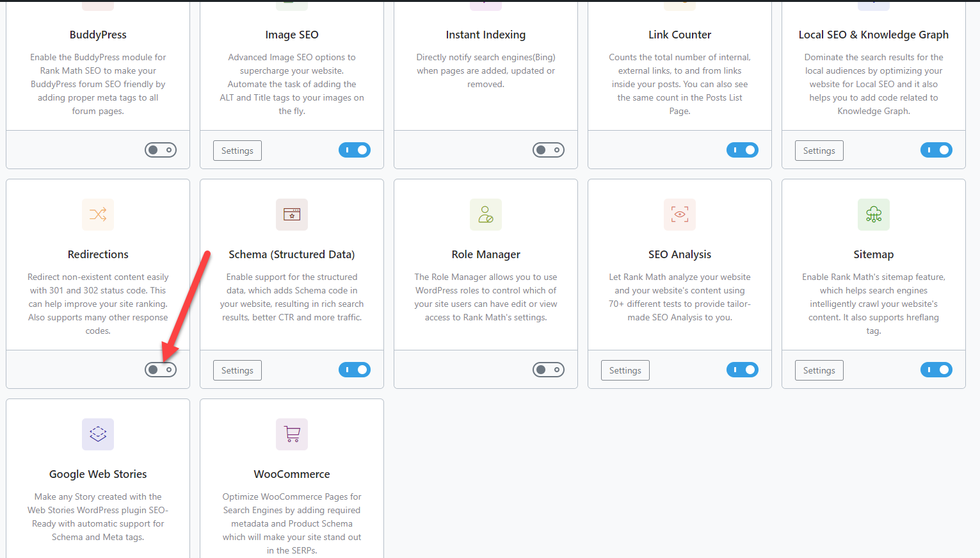Open SEO Analysis Settings button
Image resolution: width=980 pixels, height=558 pixels.
click(625, 370)
